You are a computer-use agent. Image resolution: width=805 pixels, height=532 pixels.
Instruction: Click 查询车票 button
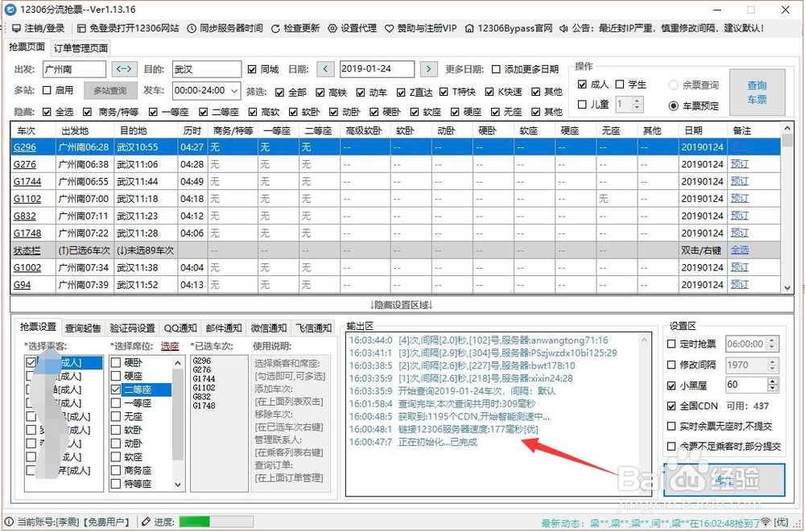[x=758, y=93]
